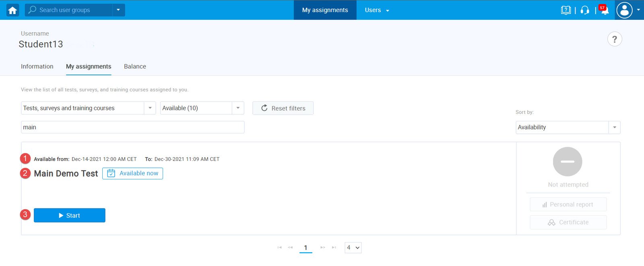Open the notifications bell
This screenshot has width=644, height=266.
click(x=604, y=10)
